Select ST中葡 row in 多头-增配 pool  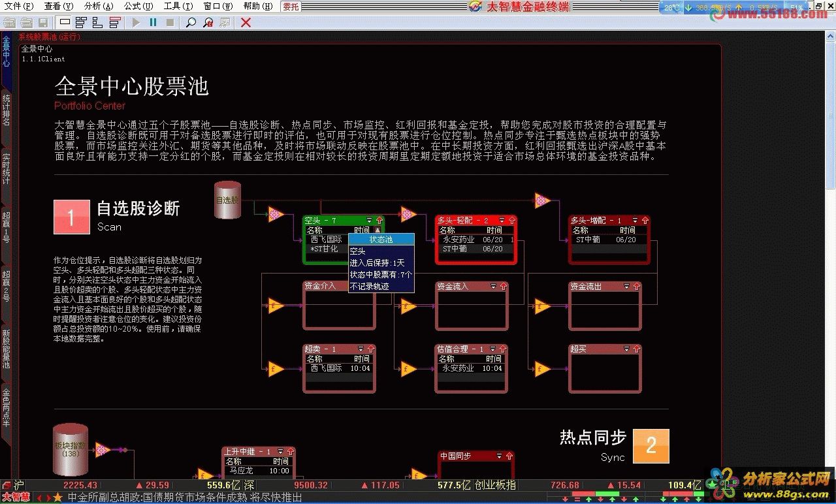(x=609, y=240)
